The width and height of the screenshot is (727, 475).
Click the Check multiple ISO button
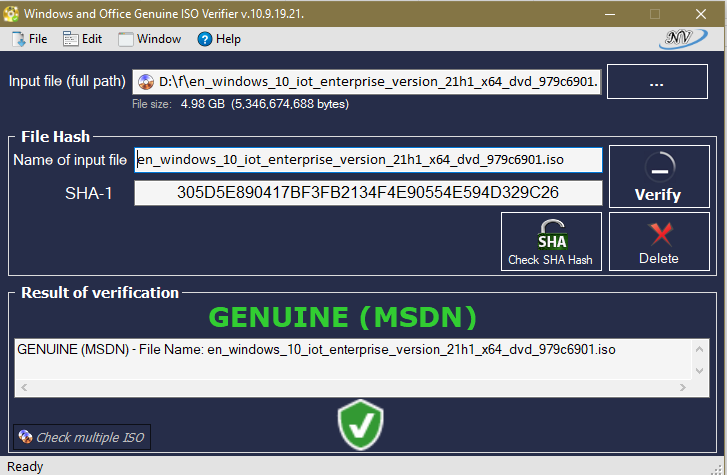[x=82, y=437]
